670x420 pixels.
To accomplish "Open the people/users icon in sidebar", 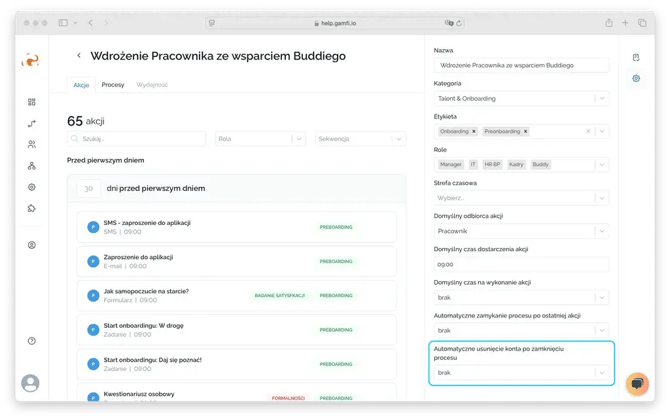I will [x=32, y=144].
